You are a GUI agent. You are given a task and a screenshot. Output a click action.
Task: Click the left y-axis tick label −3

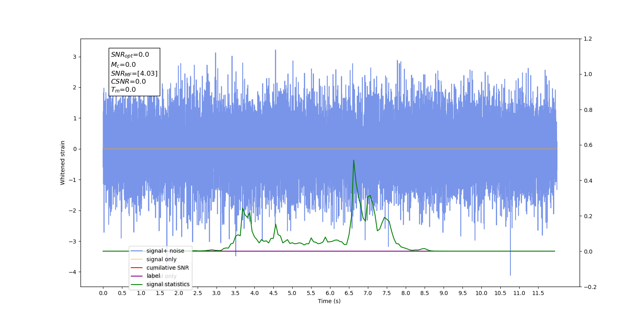pyautogui.click(x=72, y=242)
